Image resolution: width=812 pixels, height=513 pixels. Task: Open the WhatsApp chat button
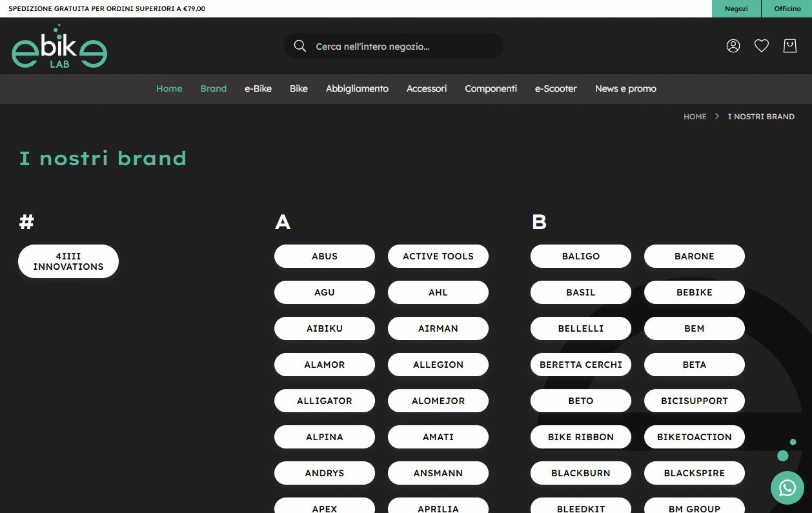point(787,488)
